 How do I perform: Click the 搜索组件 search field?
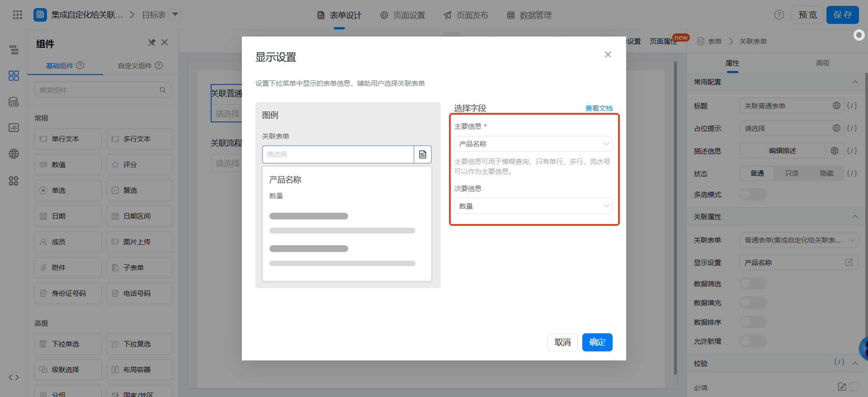[103, 90]
